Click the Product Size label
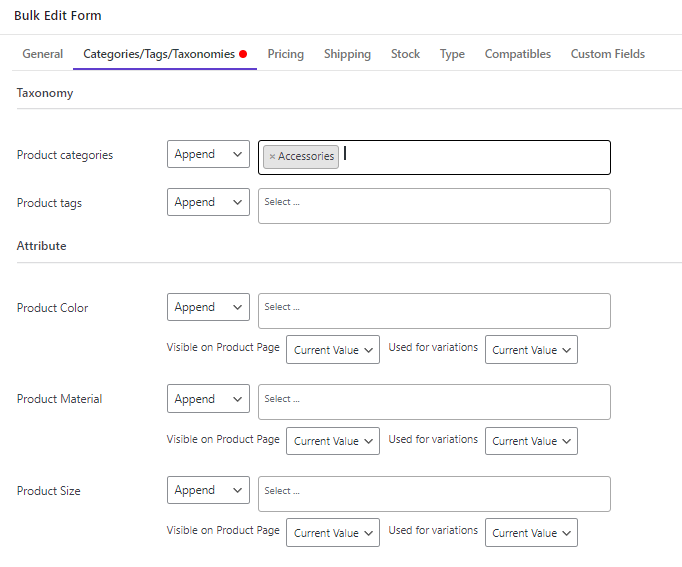Screen dimensions: 682x567 (x=48, y=491)
